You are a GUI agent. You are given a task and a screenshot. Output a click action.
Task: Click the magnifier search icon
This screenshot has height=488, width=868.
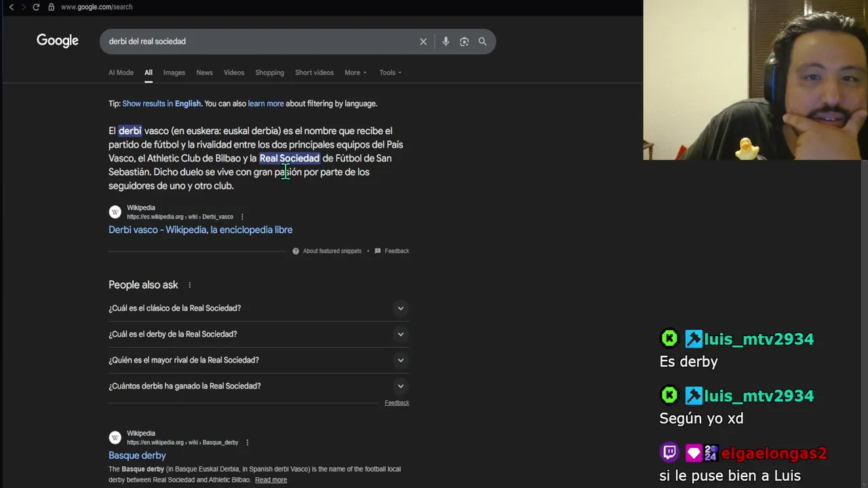[x=482, y=41]
